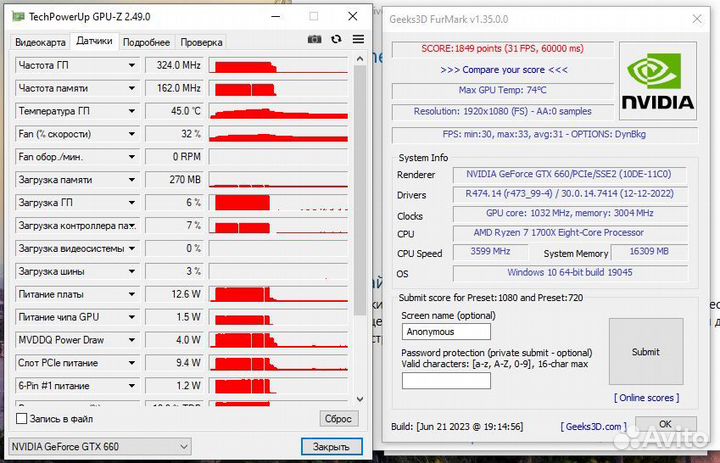Open the Питание чипа GPU dropdown
Image resolution: width=720 pixels, height=463 pixels.
pos(132,317)
